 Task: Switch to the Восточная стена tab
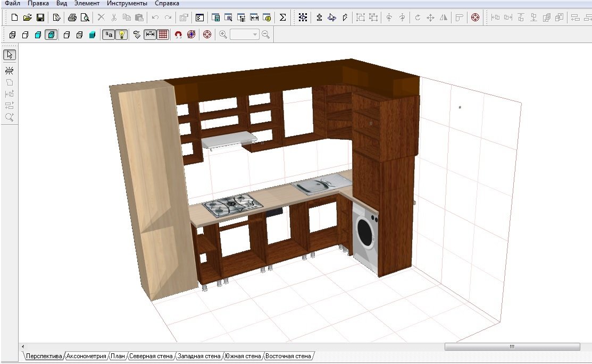288,356
